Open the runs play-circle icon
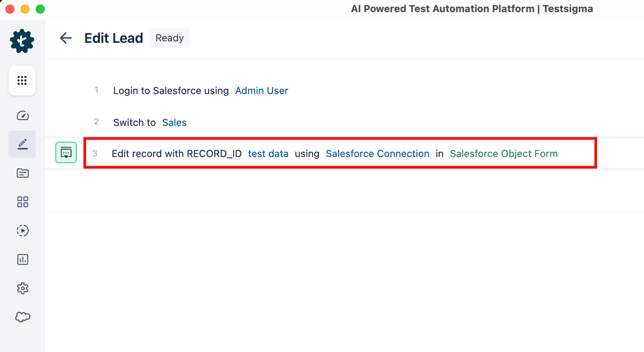The height and width of the screenshot is (352, 644). click(x=23, y=231)
